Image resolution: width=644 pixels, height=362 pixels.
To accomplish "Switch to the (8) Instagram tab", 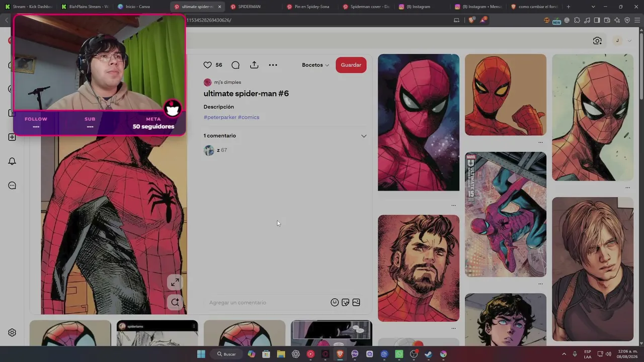I will (x=423, y=7).
